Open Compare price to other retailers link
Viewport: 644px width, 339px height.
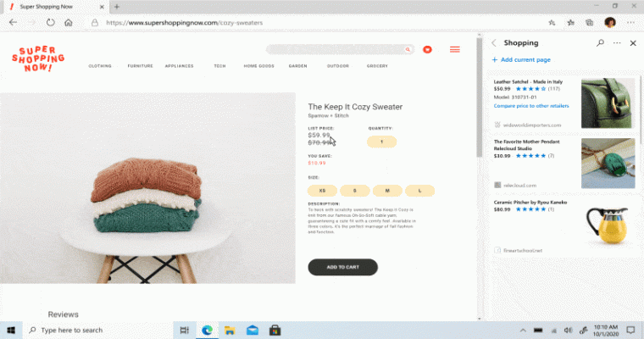(x=531, y=106)
